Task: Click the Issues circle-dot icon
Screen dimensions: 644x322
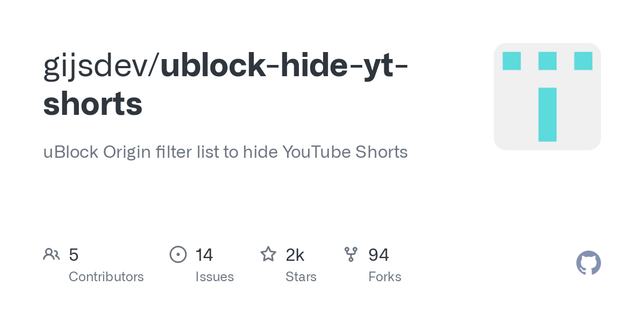Action: click(178, 254)
